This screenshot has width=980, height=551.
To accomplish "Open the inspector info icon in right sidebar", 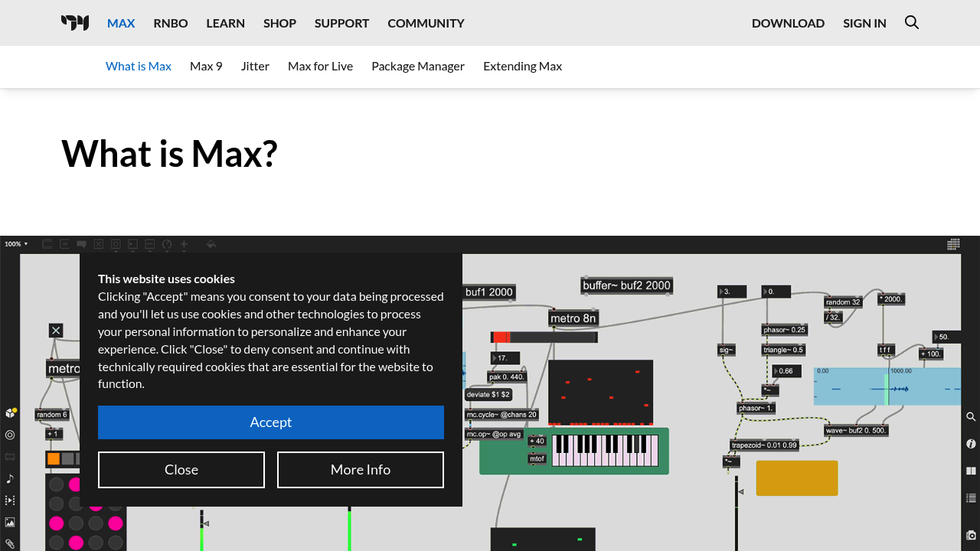I will point(971,444).
